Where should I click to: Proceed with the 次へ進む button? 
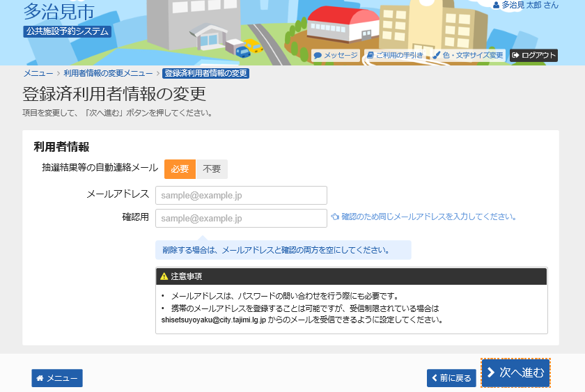tap(515, 373)
